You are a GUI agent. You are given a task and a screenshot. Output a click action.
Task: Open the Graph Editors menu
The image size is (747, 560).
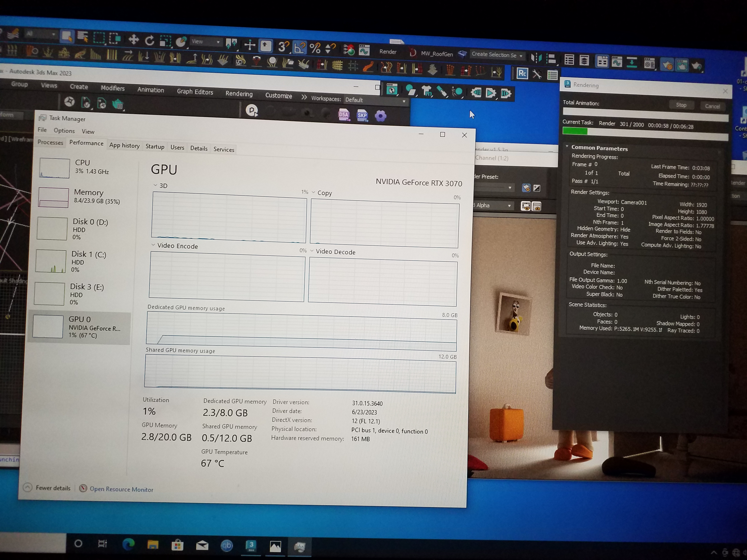(195, 92)
